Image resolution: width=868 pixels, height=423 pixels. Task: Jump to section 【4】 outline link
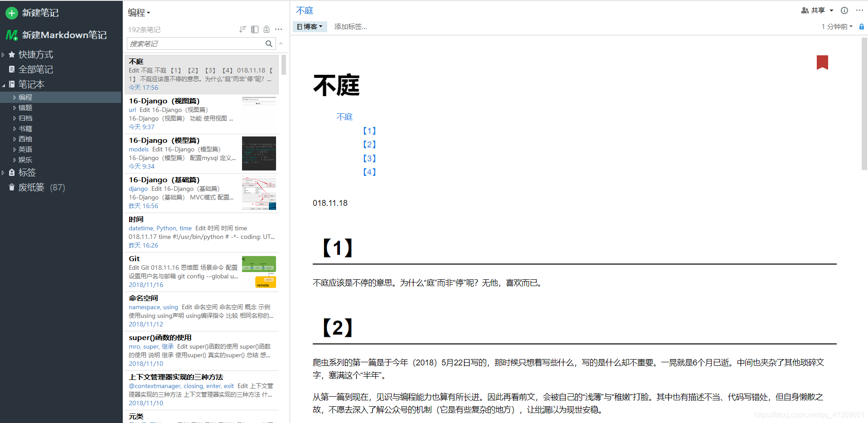pos(369,172)
